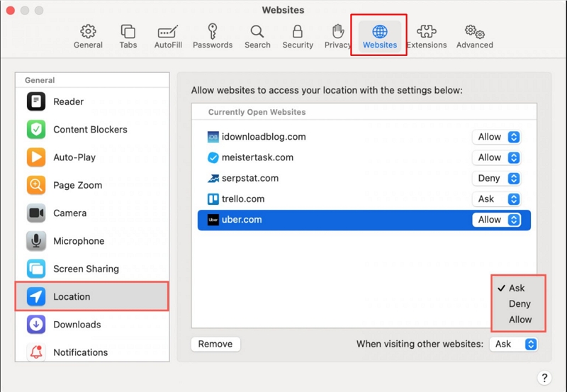The width and height of the screenshot is (567, 392).
Task: Switch to the Security tab
Action: coord(298,37)
